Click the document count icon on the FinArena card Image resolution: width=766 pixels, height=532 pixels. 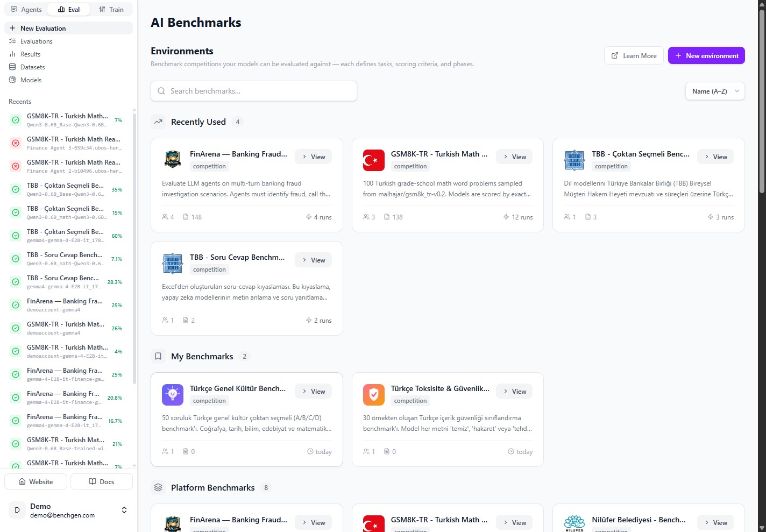click(x=186, y=217)
